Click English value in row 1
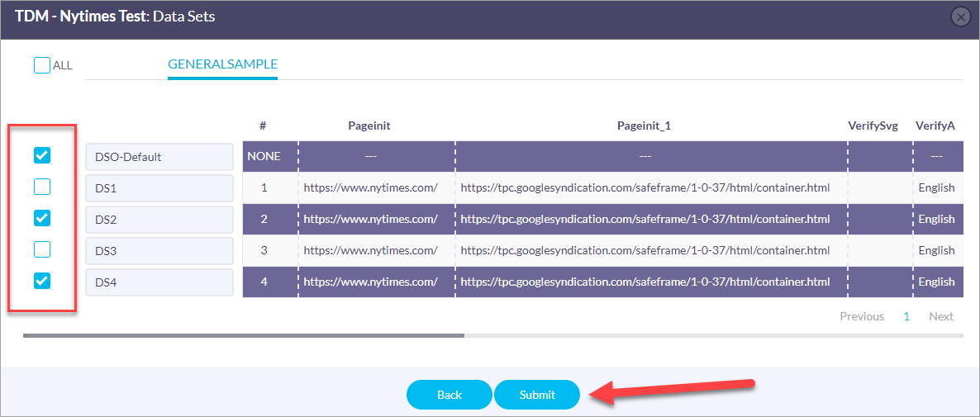This screenshot has height=417, width=980. click(x=936, y=188)
